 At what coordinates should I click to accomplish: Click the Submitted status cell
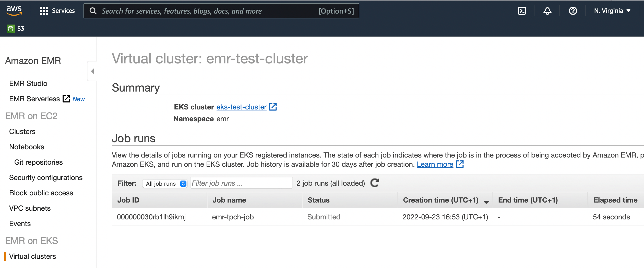point(324,217)
